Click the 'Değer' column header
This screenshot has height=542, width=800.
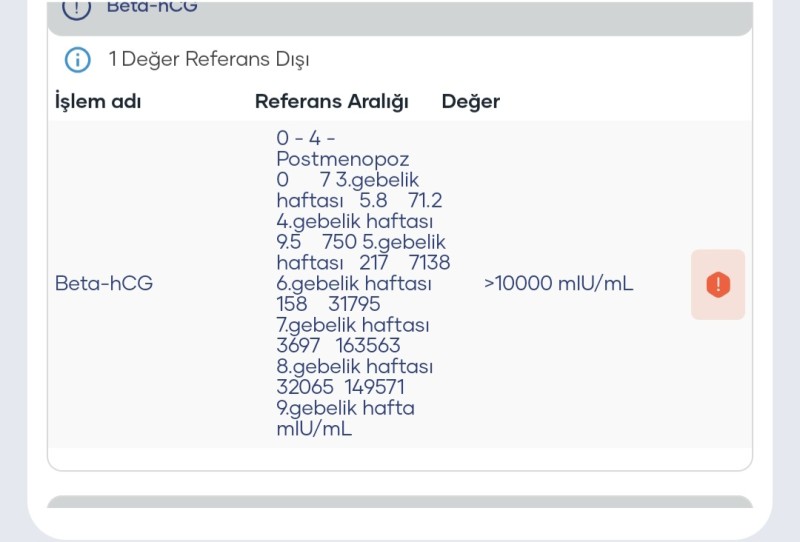(x=470, y=101)
